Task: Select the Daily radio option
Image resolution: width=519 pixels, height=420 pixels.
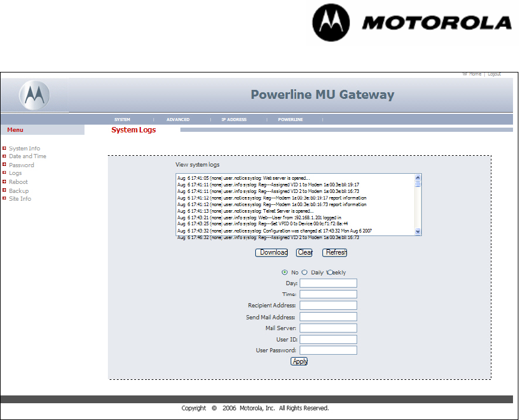Action: (304, 273)
